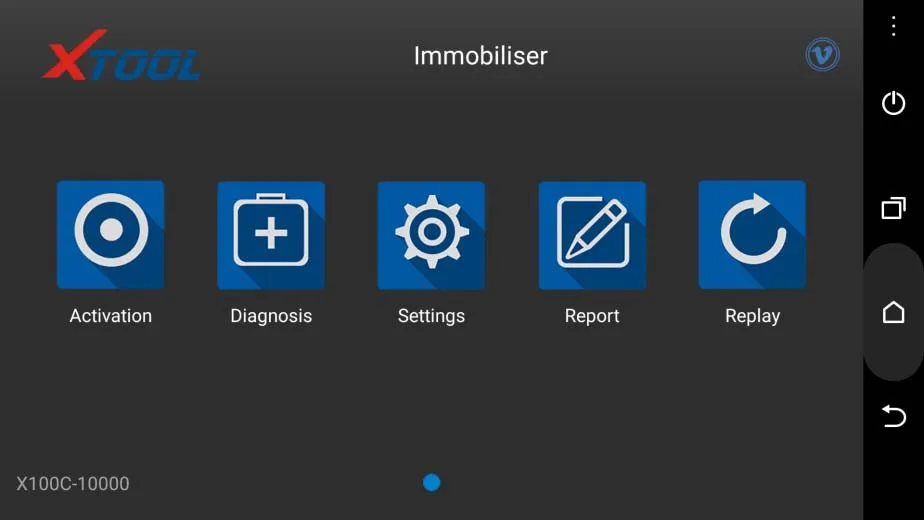Launch Diagnosis via the medical kit icon
924x520 pixels.
[x=271, y=235]
